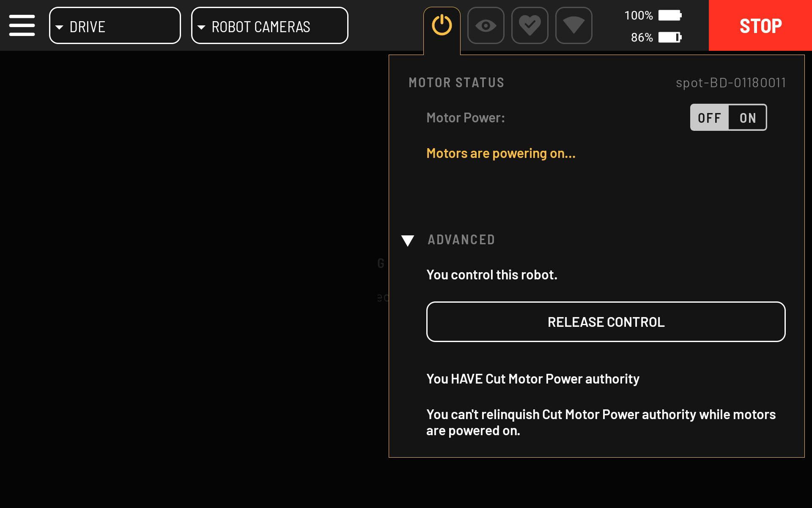
Task: Click the RELEASE CONTROL button
Action: (x=606, y=322)
